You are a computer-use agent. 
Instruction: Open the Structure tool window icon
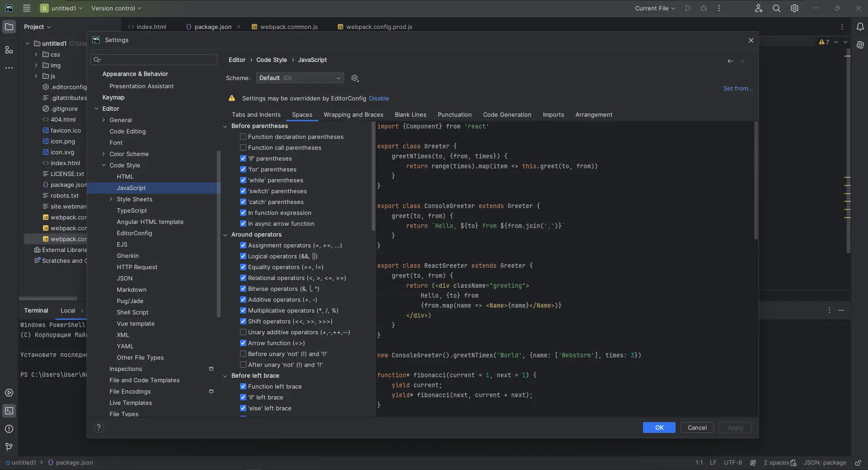pyautogui.click(x=9, y=50)
